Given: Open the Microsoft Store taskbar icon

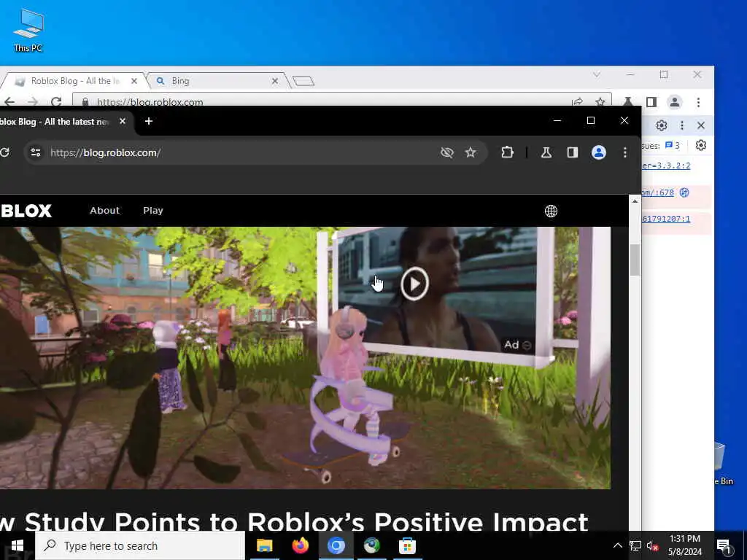Looking at the screenshot, I should coord(407,545).
